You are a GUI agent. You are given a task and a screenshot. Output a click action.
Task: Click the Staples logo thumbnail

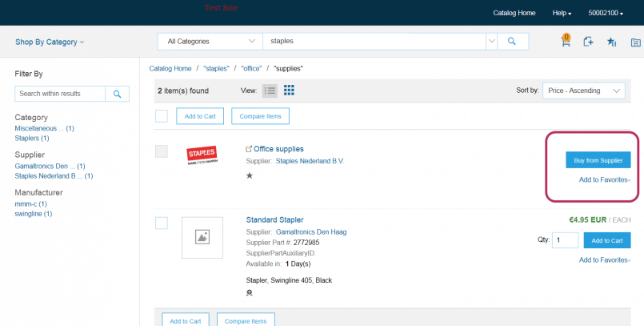202,155
